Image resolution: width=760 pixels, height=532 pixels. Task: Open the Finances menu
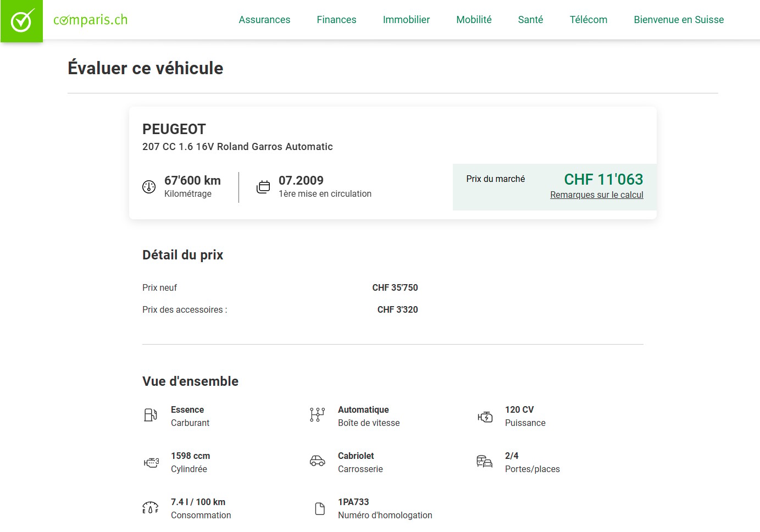[x=336, y=20]
